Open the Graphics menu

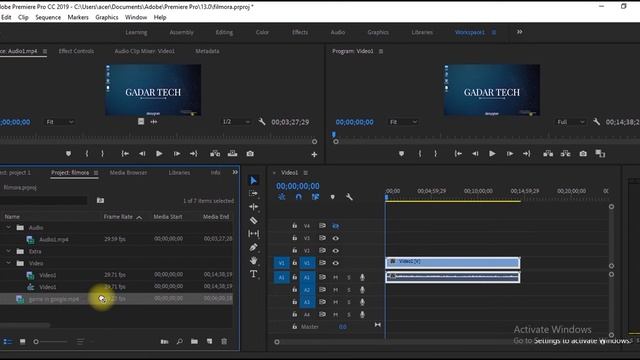(x=107, y=17)
